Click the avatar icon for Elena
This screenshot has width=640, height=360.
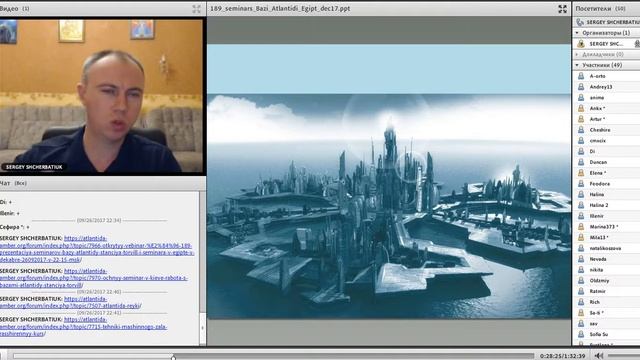tap(581, 173)
